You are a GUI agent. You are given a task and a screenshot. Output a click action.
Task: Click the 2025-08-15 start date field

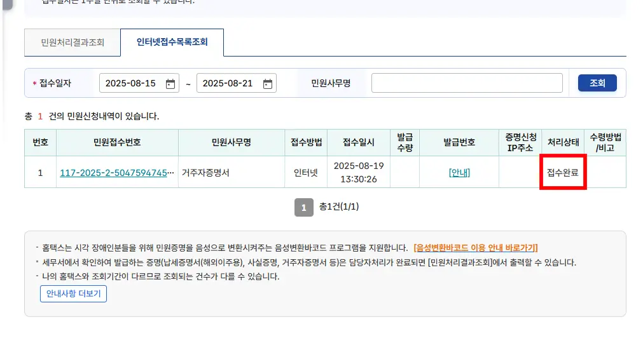130,84
